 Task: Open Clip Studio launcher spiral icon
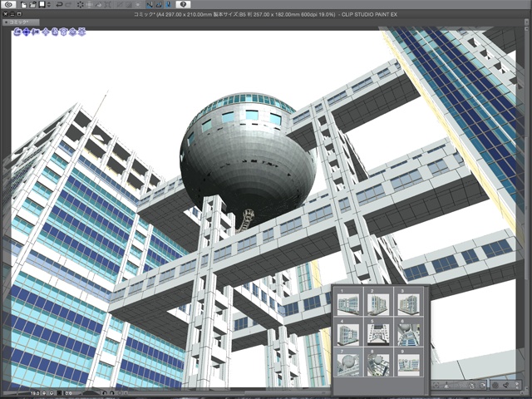click(x=9, y=4)
